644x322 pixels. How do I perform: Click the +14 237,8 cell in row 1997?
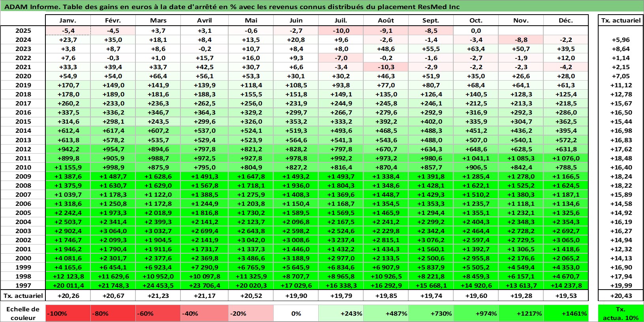point(566,285)
